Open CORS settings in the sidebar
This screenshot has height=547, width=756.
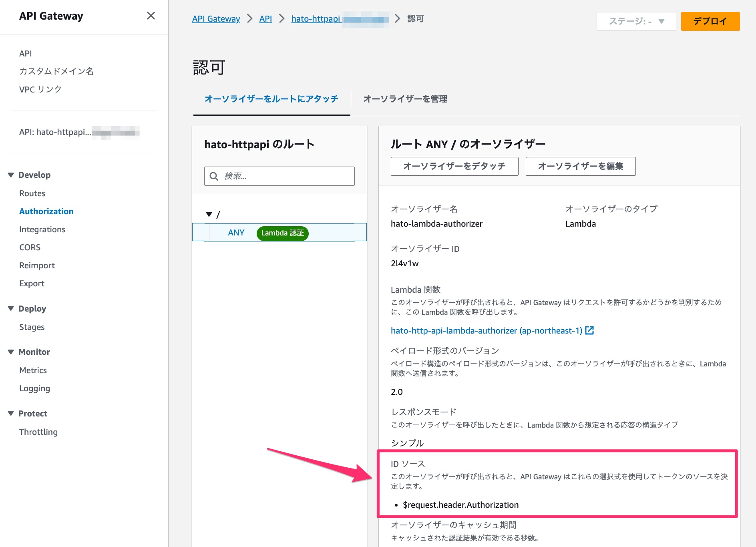[30, 247]
